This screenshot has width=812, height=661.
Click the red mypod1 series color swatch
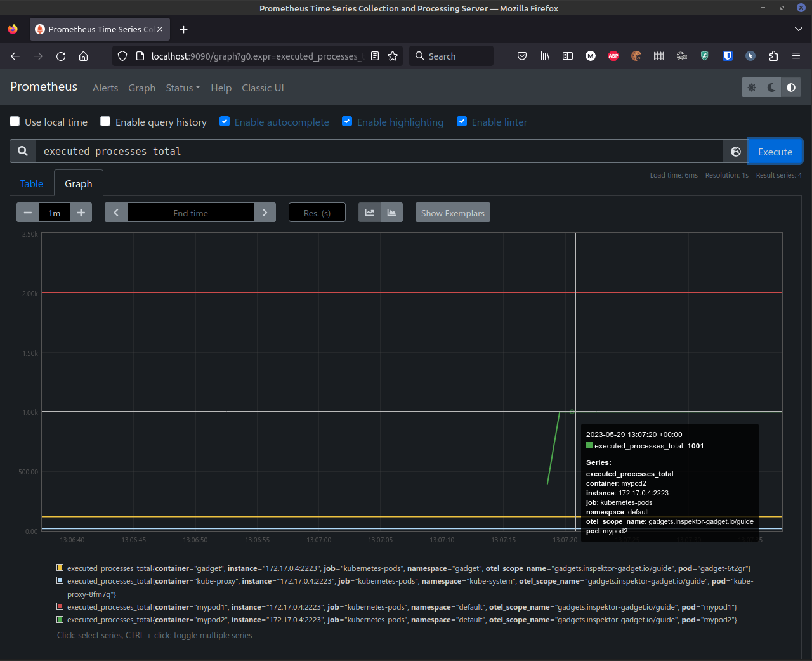[x=60, y=606]
